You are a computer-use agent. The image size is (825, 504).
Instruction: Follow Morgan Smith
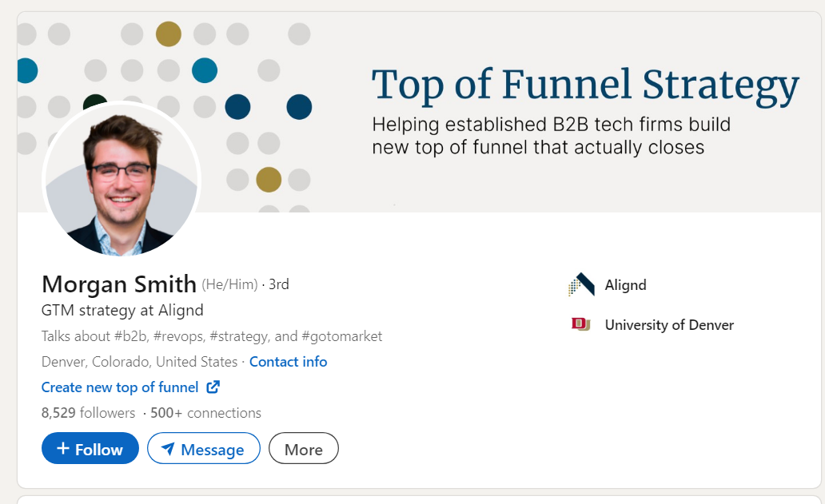90,448
